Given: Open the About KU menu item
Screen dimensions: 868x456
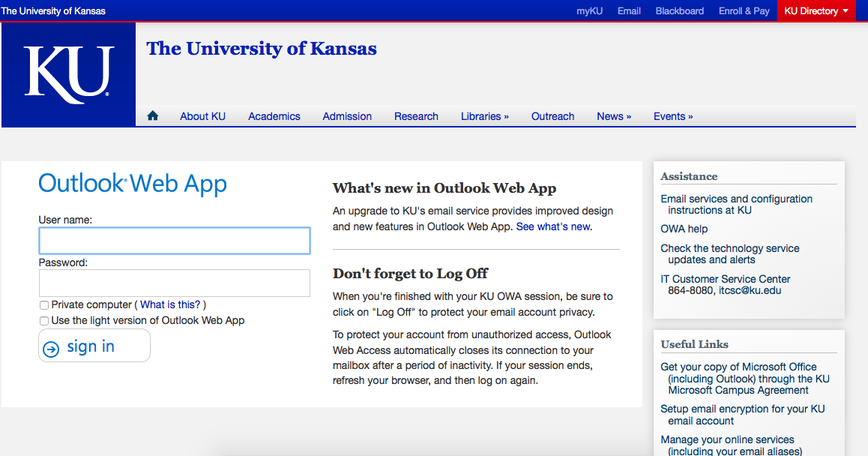Looking at the screenshot, I should [x=202, y=116].
